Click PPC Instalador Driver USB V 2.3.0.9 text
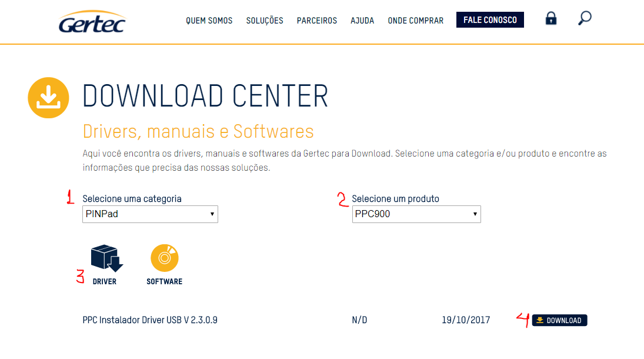This screenshot has height=359, width=644. coord(150,320)
